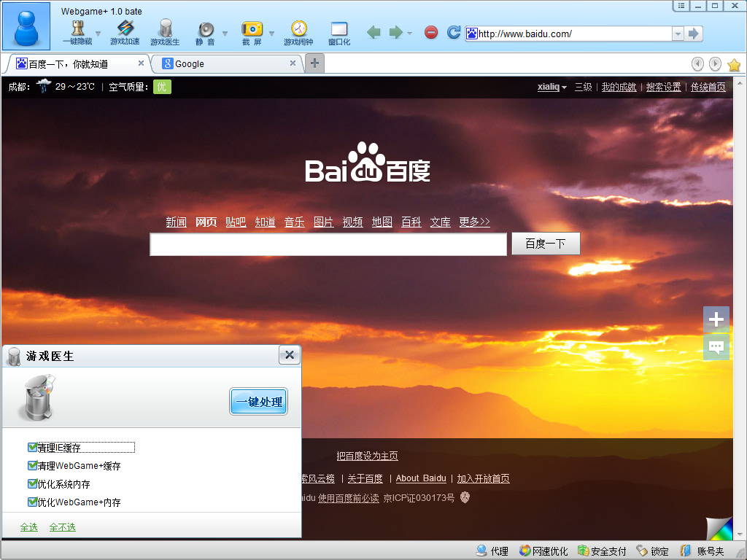Image resolution: width=747 pixels, height=560 pixels.
Task: Open 代理 proxy in the status bar
Action: coord(492,551)
